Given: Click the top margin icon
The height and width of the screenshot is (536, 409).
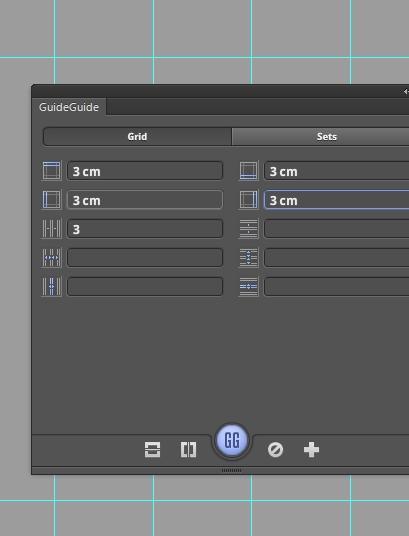Looking at the screenshot, I should (x=52, y=171).
